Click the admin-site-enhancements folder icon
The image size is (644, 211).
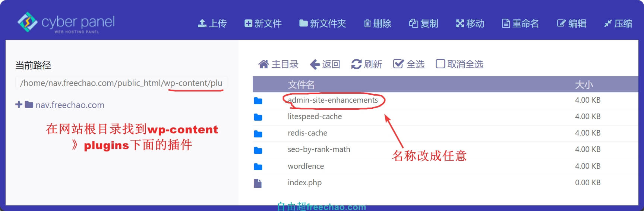[258, 100]
